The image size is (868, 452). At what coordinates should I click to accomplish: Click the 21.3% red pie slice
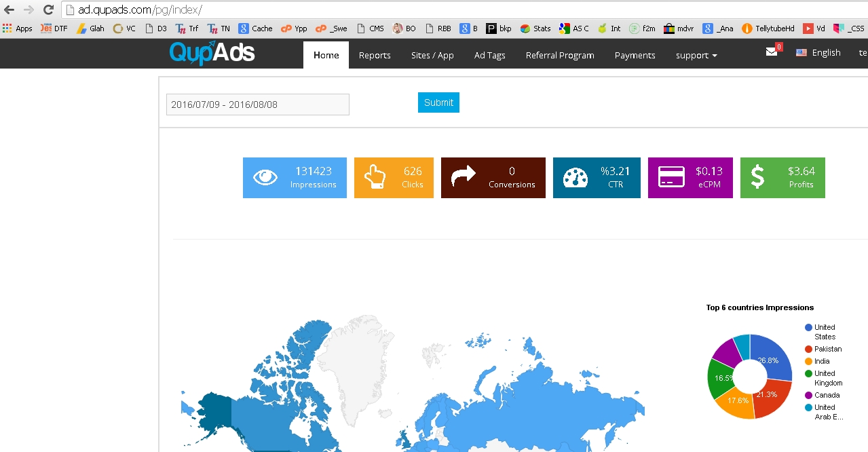pyautogui.click(x=771, y=399)
